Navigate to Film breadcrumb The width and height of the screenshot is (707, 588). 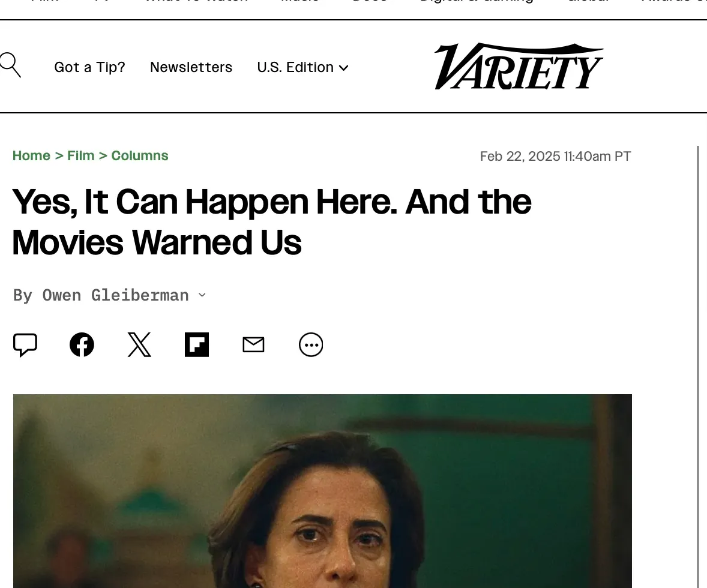(x=80, y=155)
